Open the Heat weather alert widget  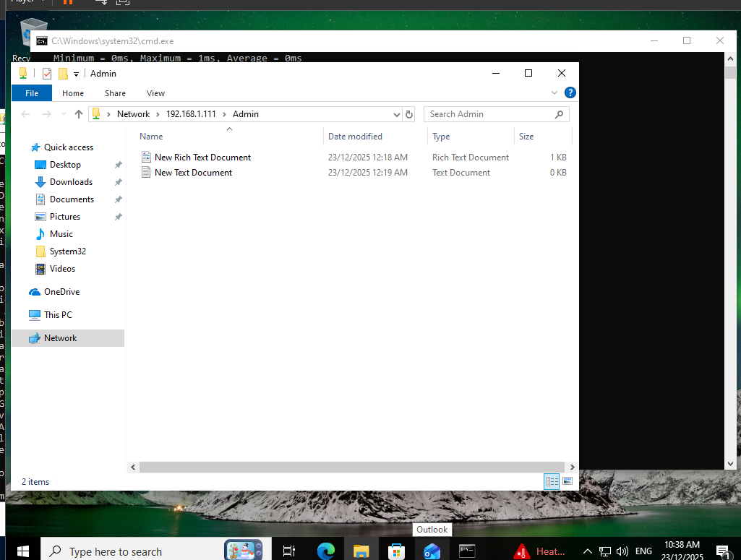point(540,551)
